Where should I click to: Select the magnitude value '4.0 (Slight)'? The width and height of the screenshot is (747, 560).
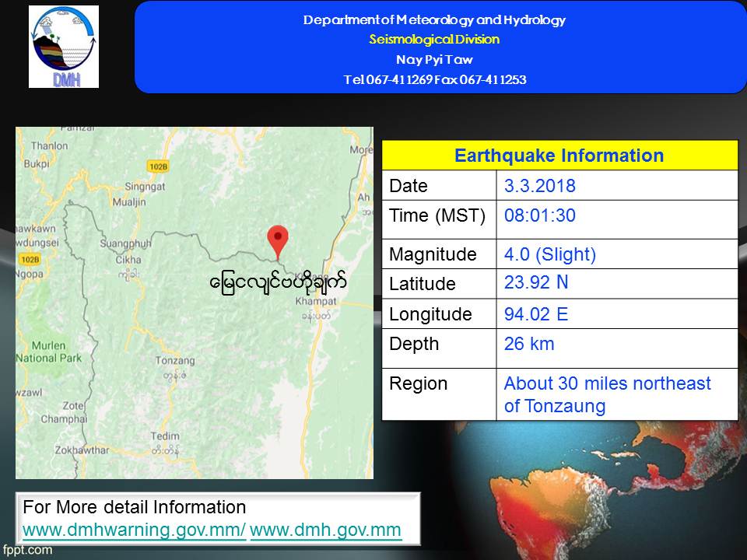[x=550, y=254]
